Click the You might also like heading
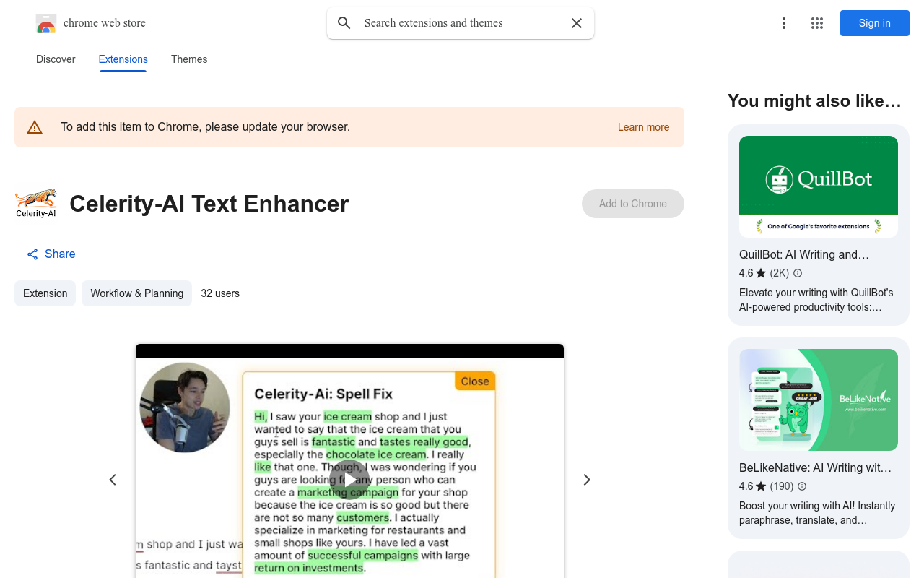The height and width of the screenshot is (578, 924). [x=815, y=101]
